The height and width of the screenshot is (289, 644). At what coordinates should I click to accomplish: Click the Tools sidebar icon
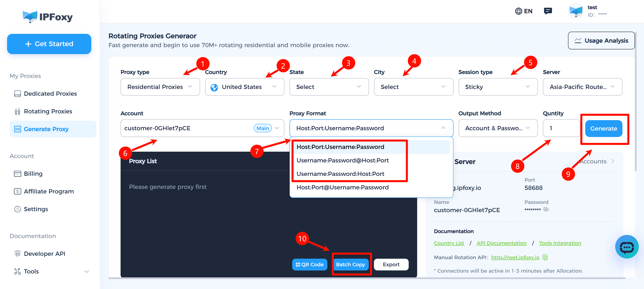coord(18,271)
